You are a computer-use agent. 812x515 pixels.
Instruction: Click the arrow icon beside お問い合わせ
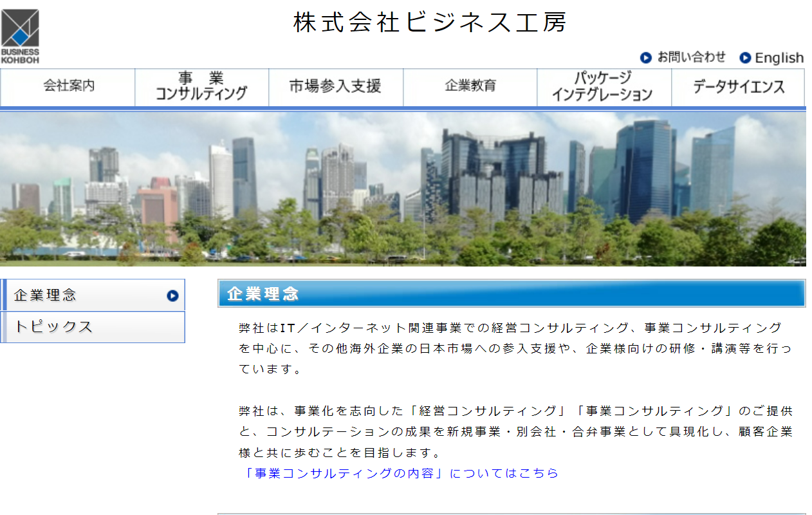[x=646, y=57]
